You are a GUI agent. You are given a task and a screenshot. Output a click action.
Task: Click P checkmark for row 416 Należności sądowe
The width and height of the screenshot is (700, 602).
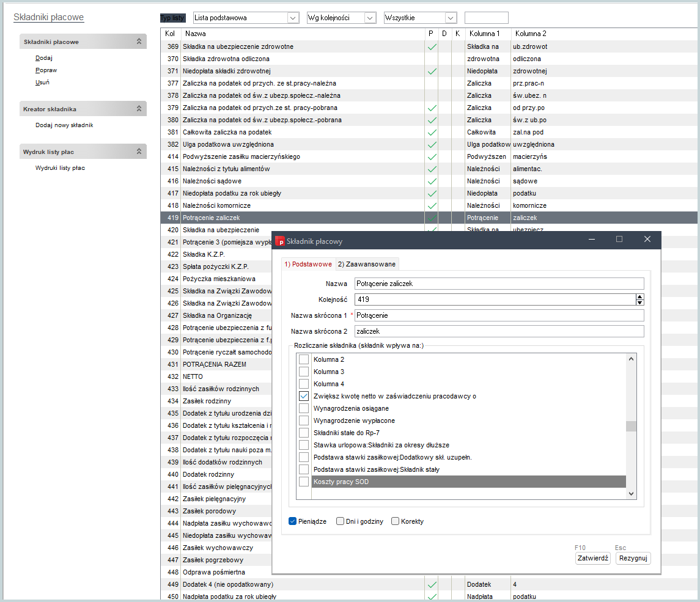click(432, 181)
